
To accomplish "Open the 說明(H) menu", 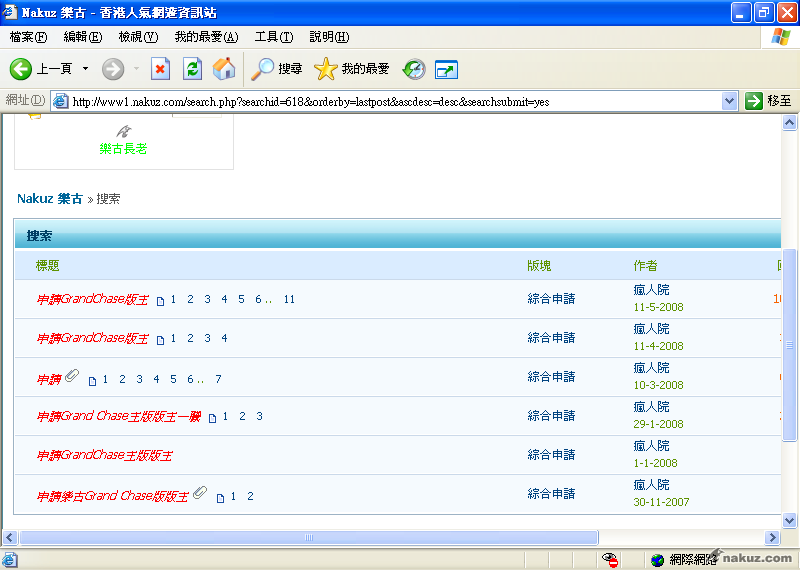I will coord(329,37).
